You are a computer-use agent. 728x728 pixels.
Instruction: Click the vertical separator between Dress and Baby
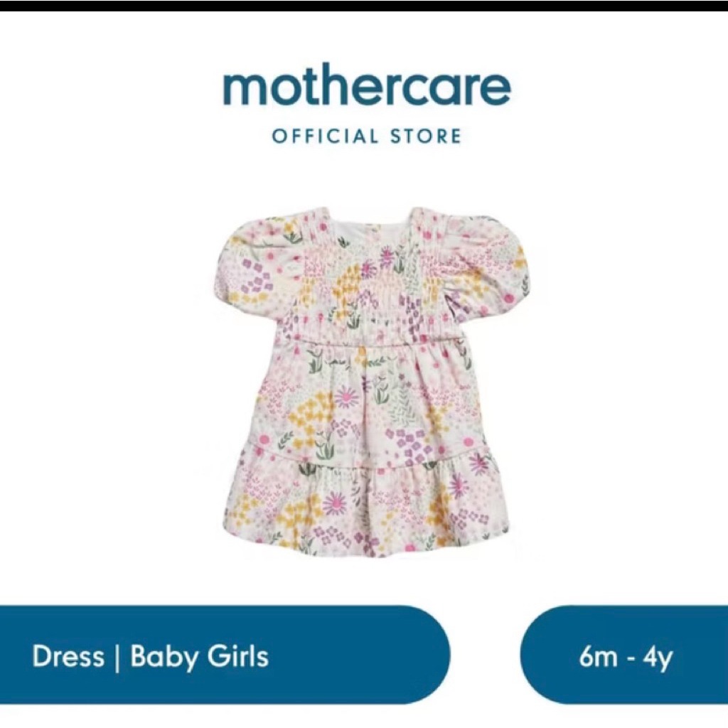click(x=117, y=658)
